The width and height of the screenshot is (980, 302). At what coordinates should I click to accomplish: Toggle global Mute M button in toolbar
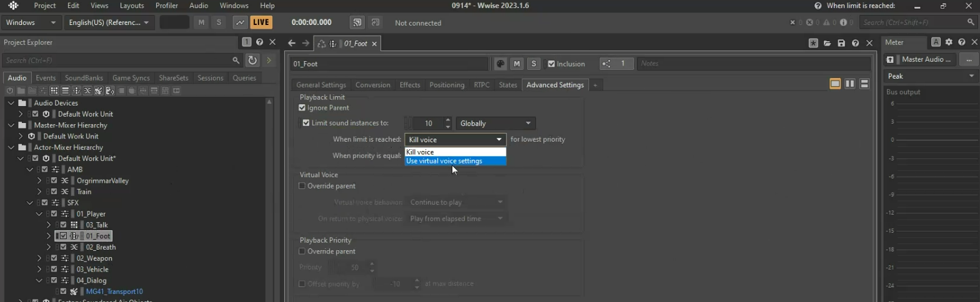[201, 22]
